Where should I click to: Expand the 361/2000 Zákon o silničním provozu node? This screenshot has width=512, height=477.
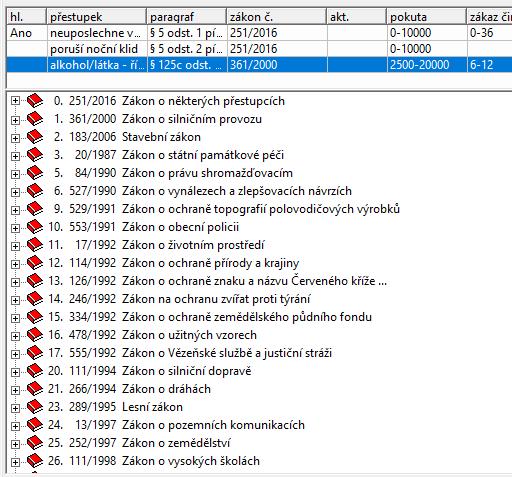point(15,120)
